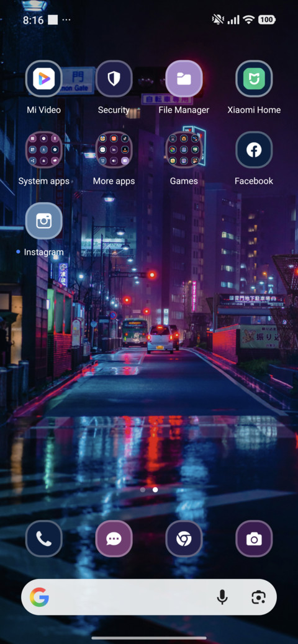This screenshot has width=298, height=644.
Task: Open File Manager
Action: click(x=184, y=79)
